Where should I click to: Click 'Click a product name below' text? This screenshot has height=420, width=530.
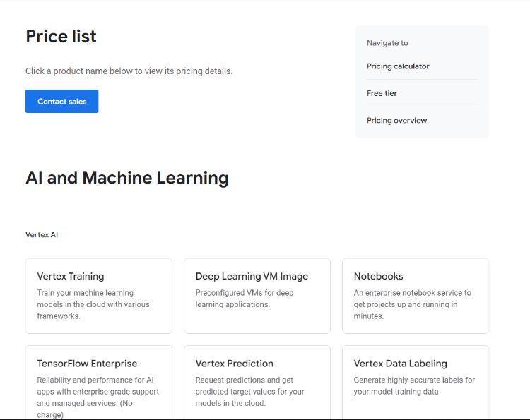[x=129, y=71]
